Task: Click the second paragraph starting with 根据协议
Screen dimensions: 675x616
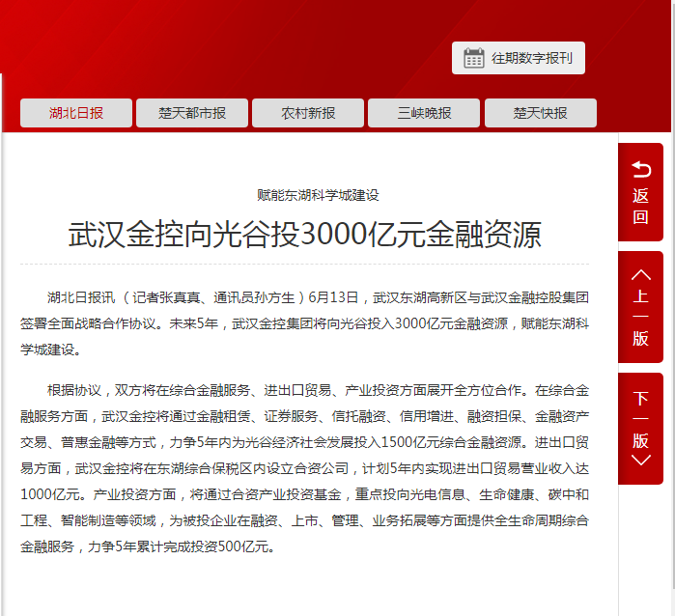Action: click(x=304, y=468)
